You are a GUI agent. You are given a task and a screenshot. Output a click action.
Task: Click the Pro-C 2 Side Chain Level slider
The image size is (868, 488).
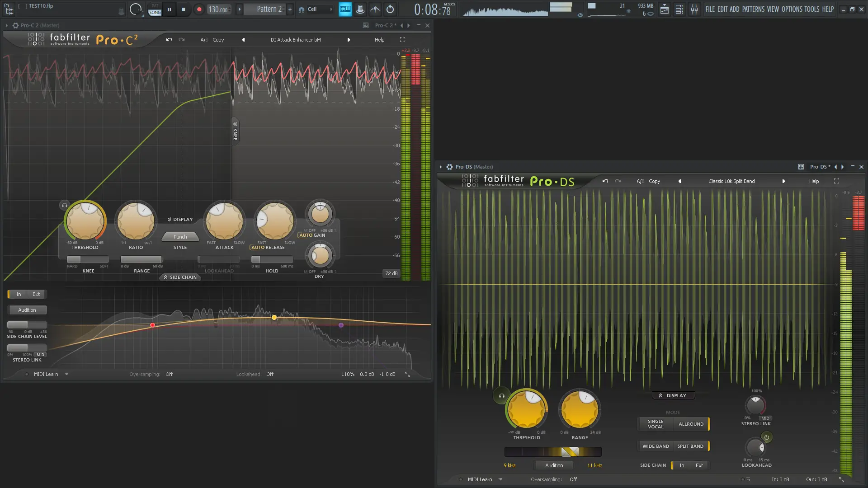pyautogui.click(x=27, y=325)
